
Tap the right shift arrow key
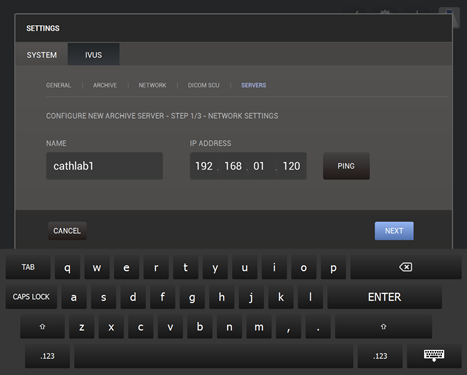[383, 327]
